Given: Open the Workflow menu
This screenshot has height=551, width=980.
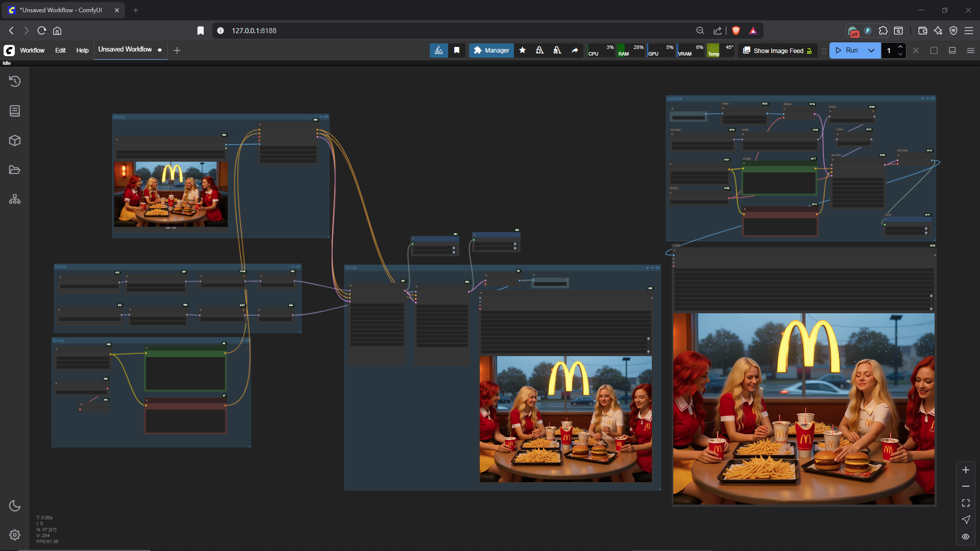Looking at the screenshot, I should click(x=32, y=50).
